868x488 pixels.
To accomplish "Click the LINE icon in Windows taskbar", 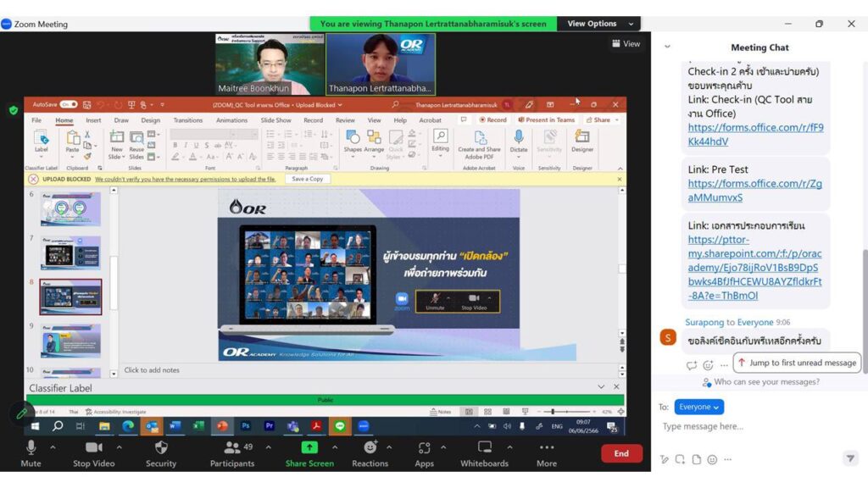I will tap(340, 426).
